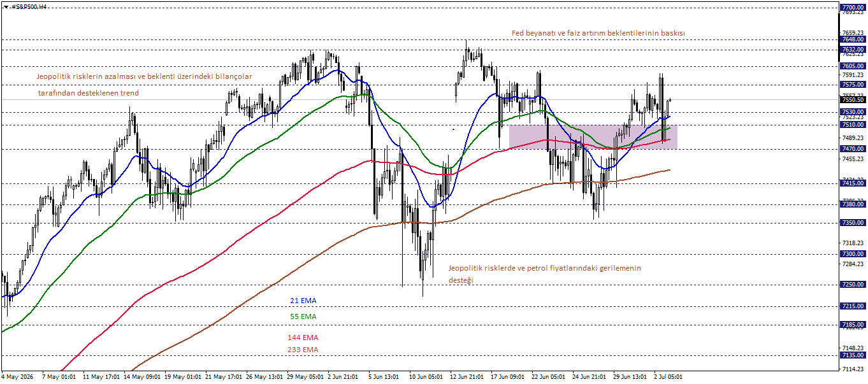Click the 4 May 2026 date label
The height and width of the screenshot is (384, 868).
[x=17, y=377]
